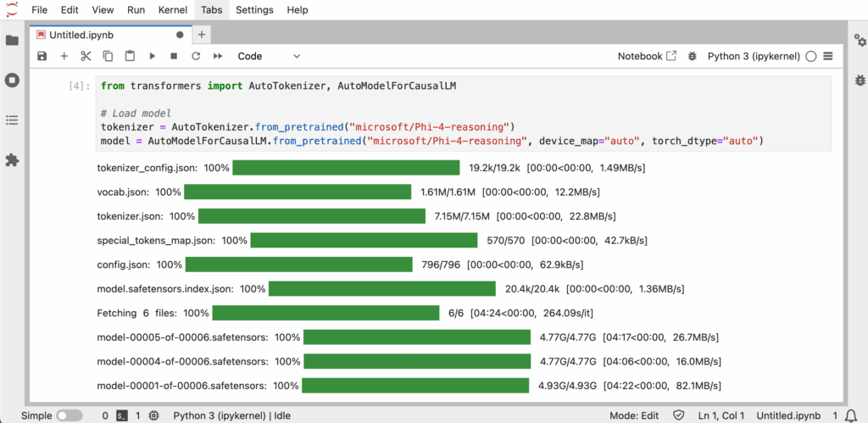Viewport: 868px width, 423px height.
Task: Run the selected cell play button
Action: [x=153, y=56]
